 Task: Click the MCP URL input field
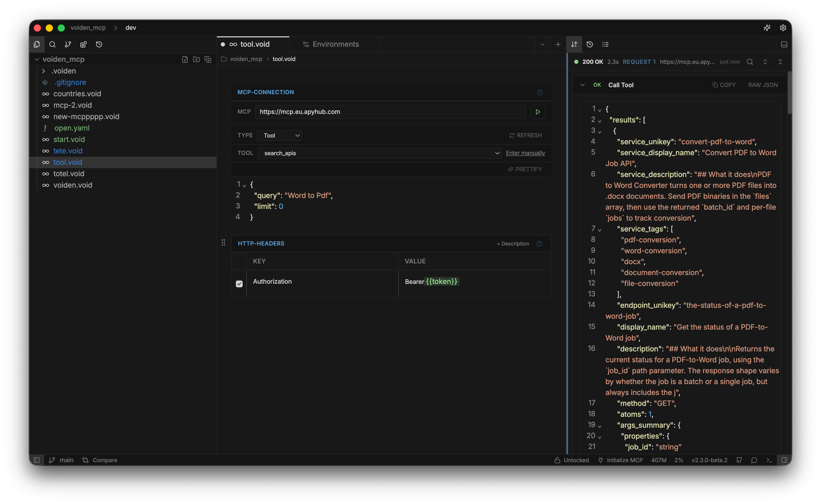[x=391, y=112]
